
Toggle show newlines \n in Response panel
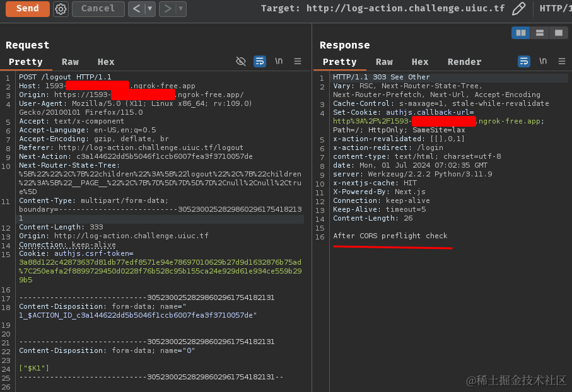543,61
